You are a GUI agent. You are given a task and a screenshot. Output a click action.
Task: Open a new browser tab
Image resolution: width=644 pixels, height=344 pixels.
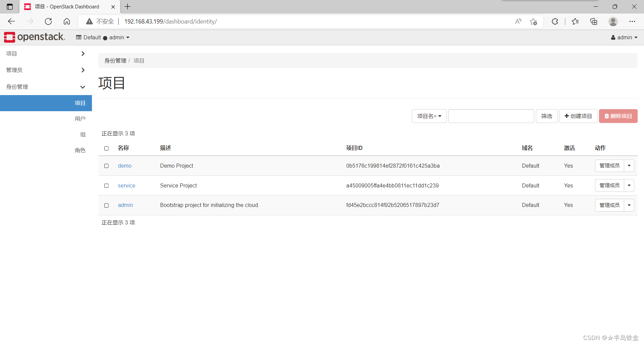128,7
